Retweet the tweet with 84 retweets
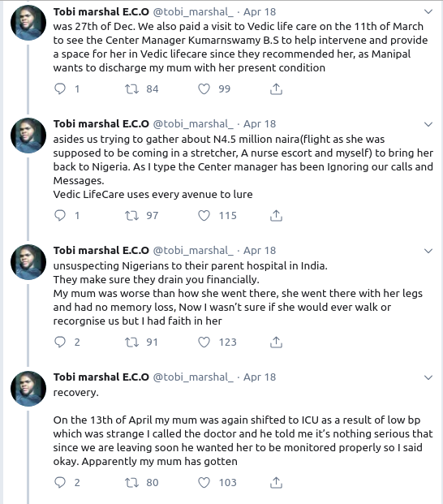Image resolution: width=443 pixels, height=504 pixels. [x=131, y=88]
